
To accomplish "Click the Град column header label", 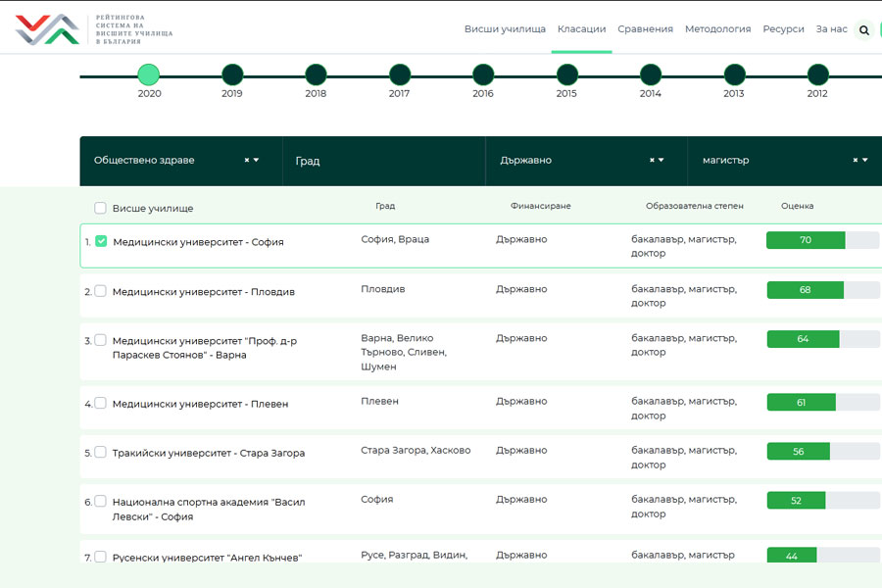I will (385, 206).
